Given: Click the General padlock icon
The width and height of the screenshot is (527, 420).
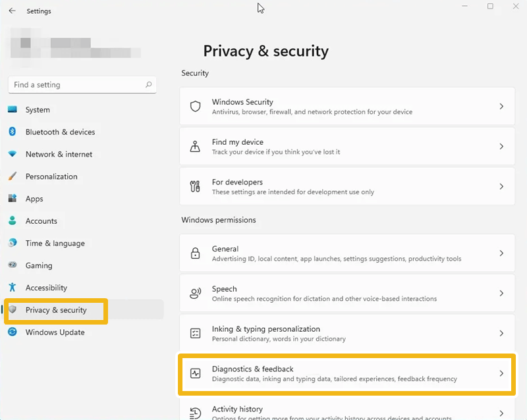Looking at the screenshot, I should click(195, 253).
